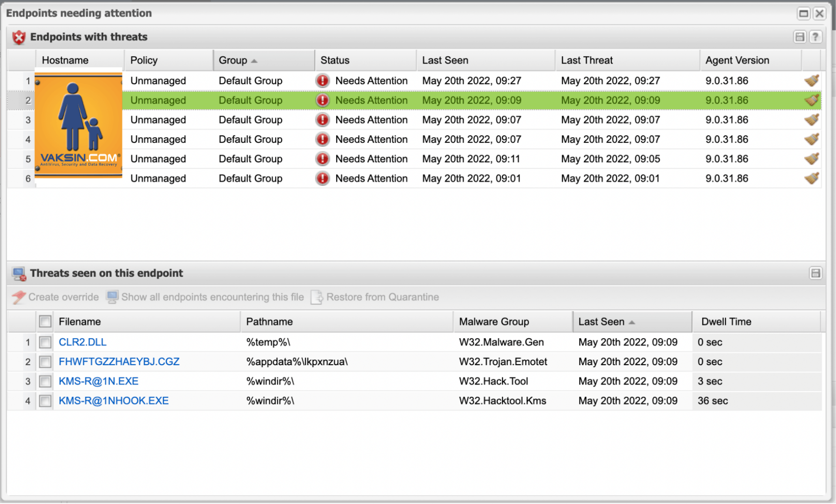Open the FHWFTGZZHAEYBJ.CGZ file link
This screenshot has width=836, height=504.
(x=119, y=362)
